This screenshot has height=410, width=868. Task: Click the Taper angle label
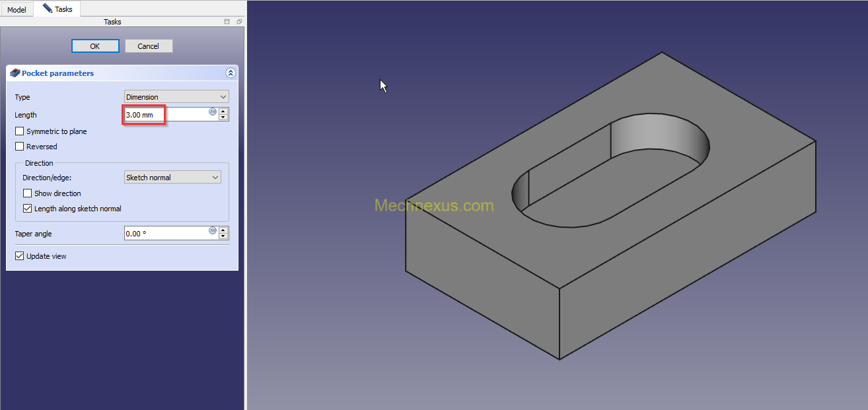tap(34, 234)
